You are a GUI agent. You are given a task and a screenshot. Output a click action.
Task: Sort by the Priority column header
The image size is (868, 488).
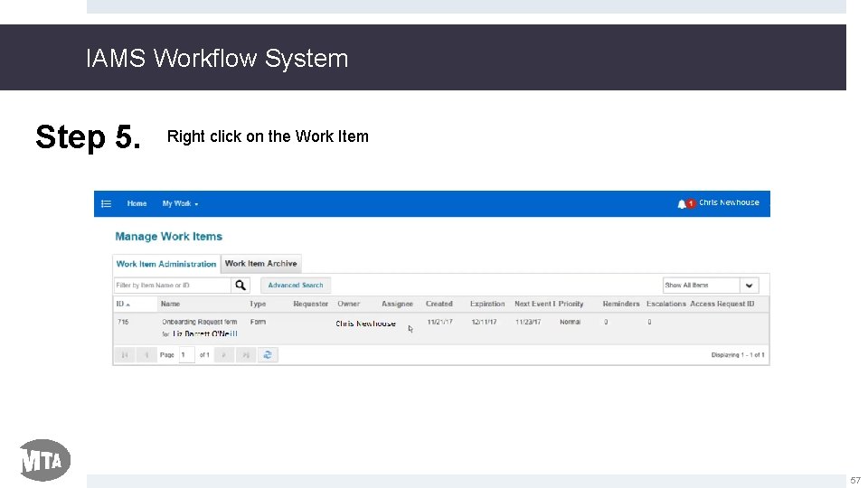(x=571, y=304)
